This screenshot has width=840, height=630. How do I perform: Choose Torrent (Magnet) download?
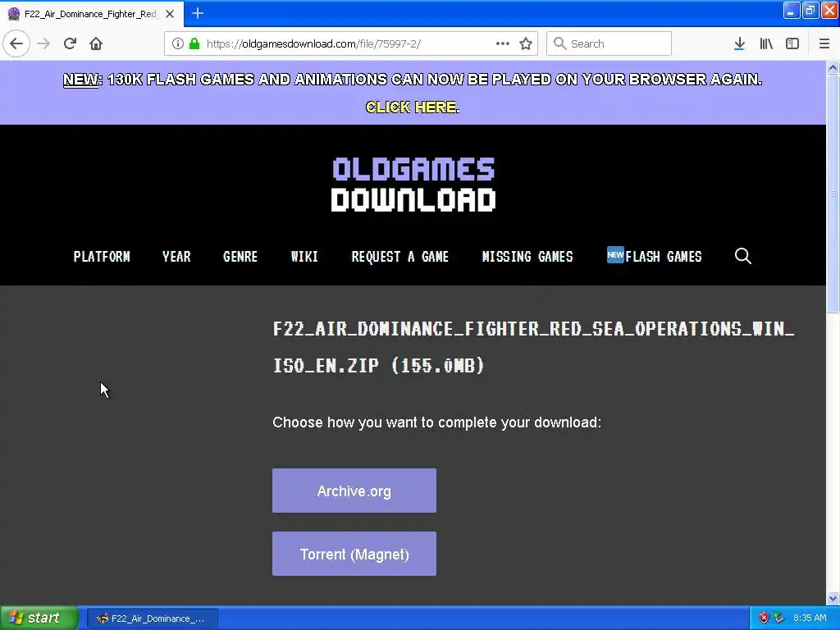coord(354,554)
